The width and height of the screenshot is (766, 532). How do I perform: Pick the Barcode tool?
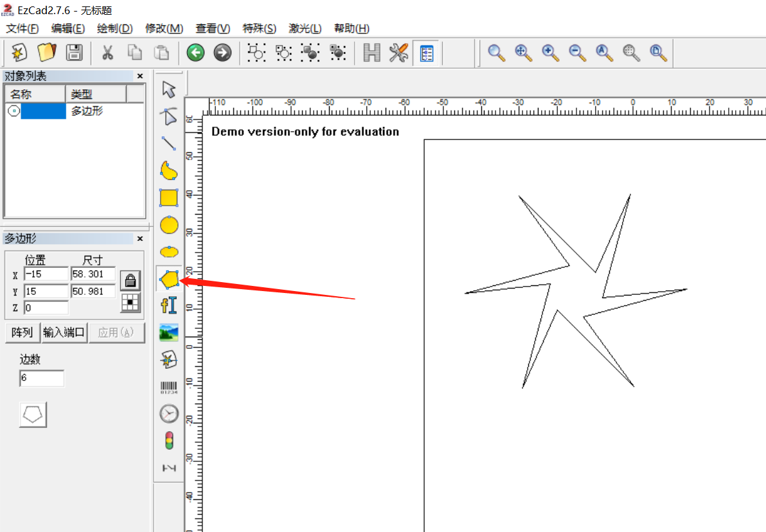click(x=169, y=388)
